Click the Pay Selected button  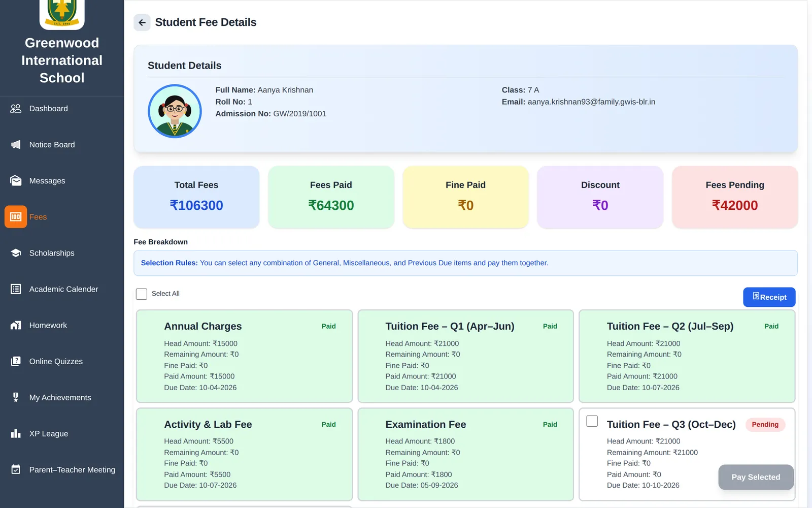point(756,477)
